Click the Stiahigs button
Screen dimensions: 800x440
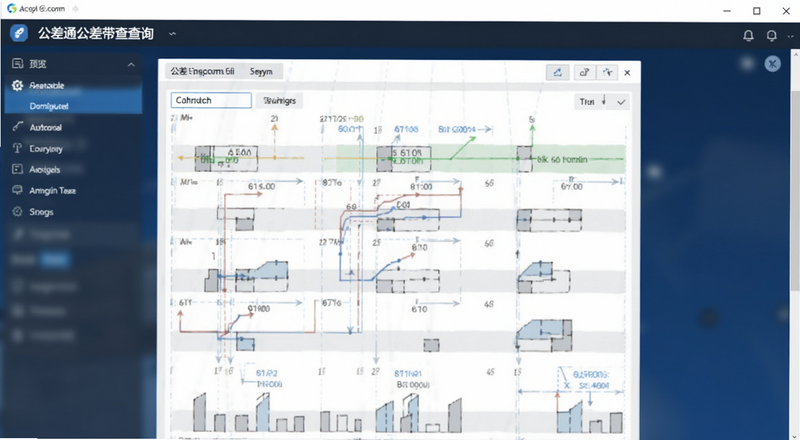pyautogui.click(x=280, y=101)
